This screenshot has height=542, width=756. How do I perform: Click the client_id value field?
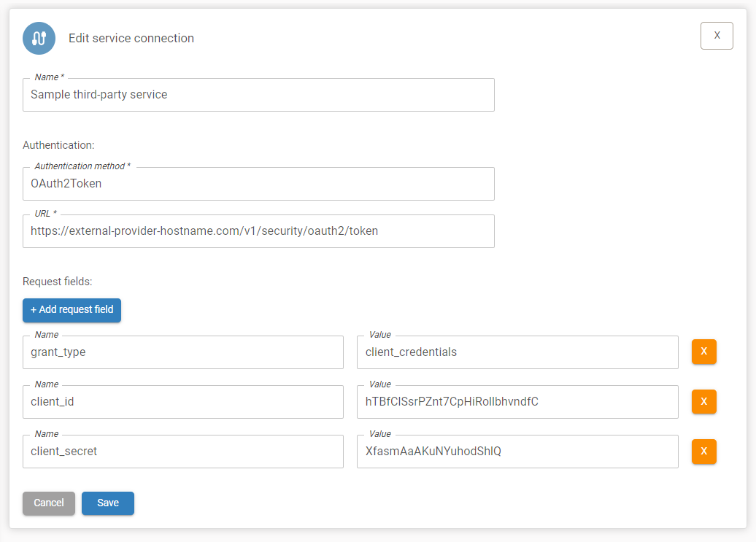coord(516,402)
